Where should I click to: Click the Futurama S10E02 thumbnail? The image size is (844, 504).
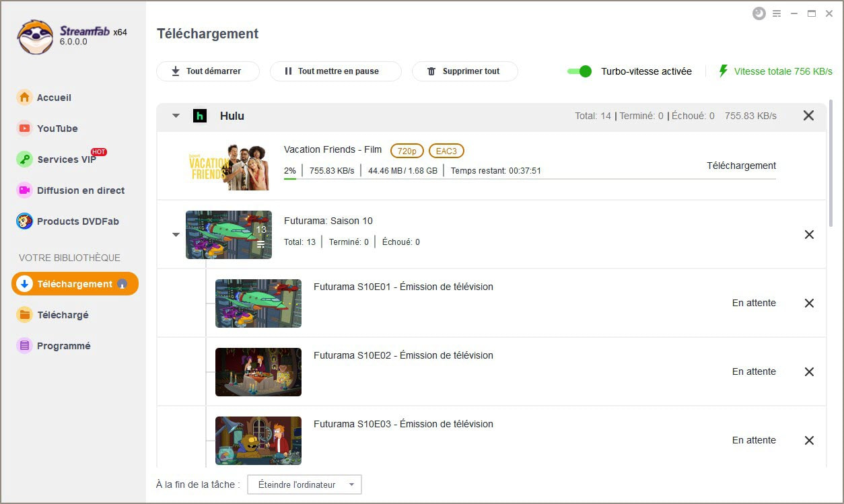(x=258, y=372)
